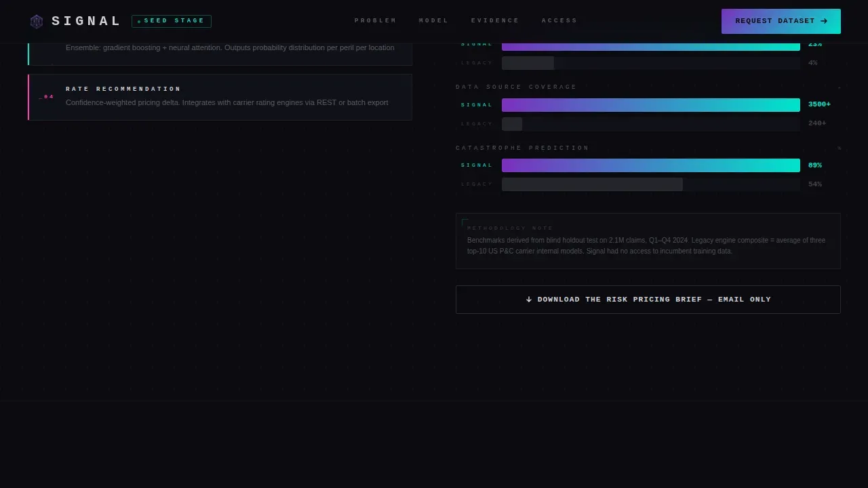Click the Signal bar for Catastrophe Prediction

pos(651,165)
